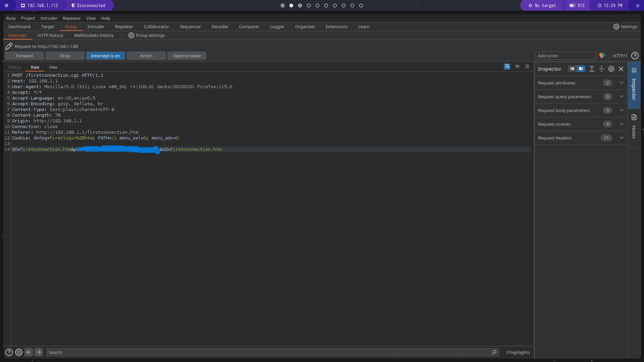
Task: Open Proxy settings gear
Action: tap(147, 35)
